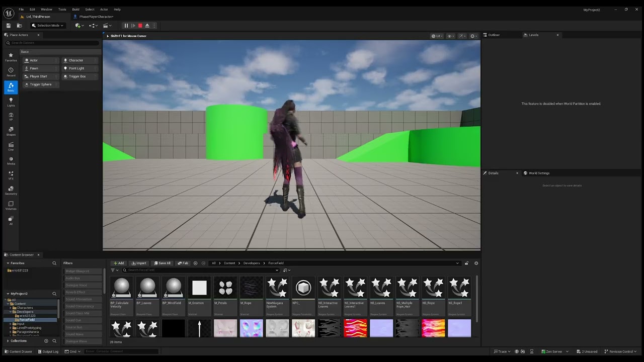644x362 pixels.
Task: Open the Cine category
Action: tap(11, 147)
